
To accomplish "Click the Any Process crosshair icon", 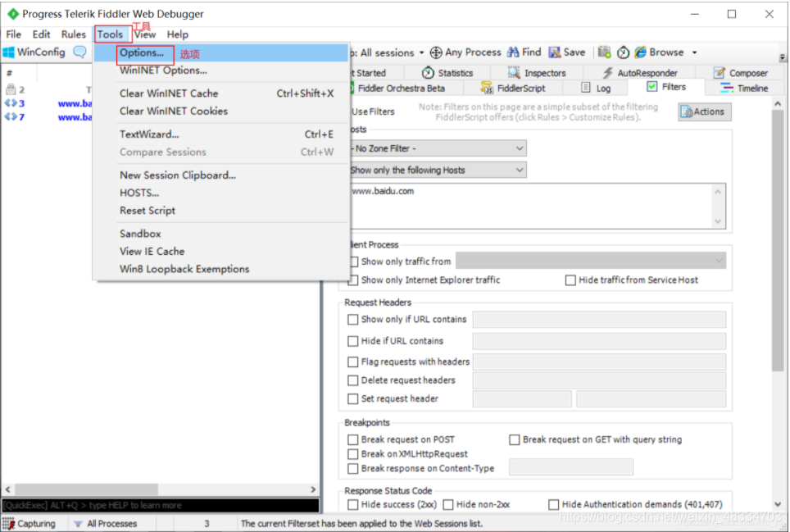I will (x=436, y=52).
